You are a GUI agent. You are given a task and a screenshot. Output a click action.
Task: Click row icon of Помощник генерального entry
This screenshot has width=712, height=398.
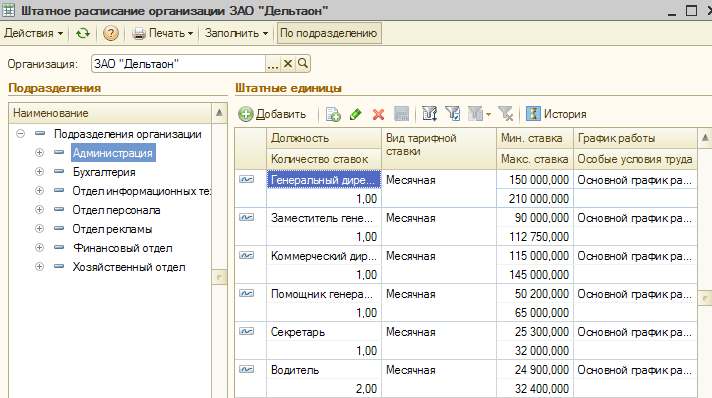coord(247,294)
